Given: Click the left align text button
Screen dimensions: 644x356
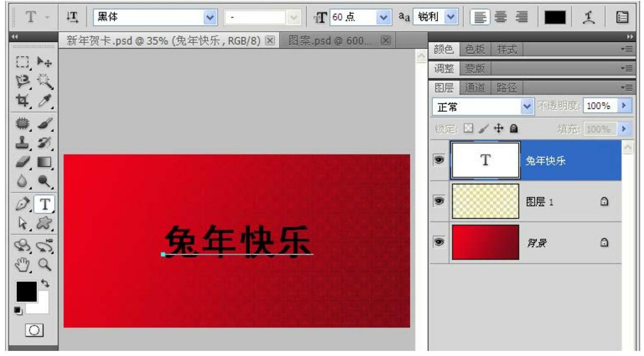Looking at the screenshot, I should coord(480,17).
